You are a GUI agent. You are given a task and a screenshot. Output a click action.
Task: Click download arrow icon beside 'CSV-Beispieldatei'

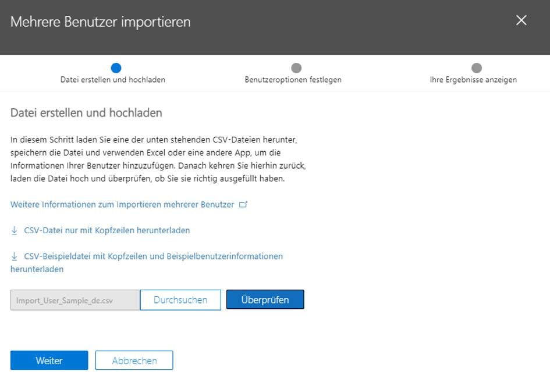coord(15,256)
